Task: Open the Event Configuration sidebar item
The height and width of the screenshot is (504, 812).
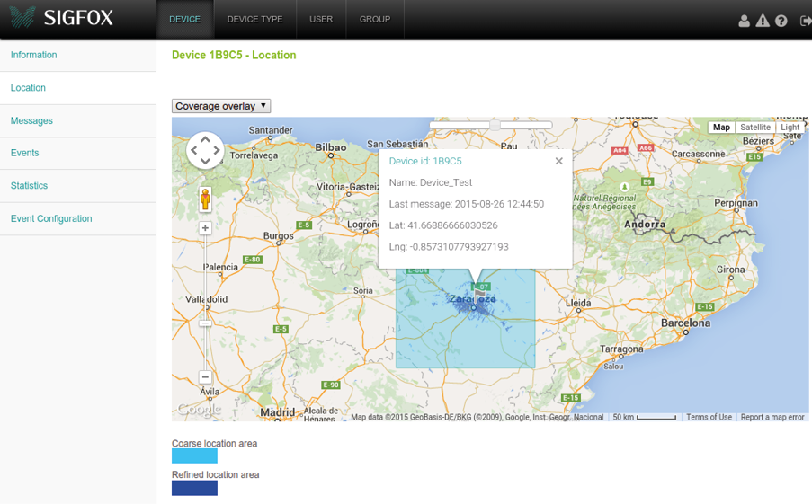Action: point(77,219)
